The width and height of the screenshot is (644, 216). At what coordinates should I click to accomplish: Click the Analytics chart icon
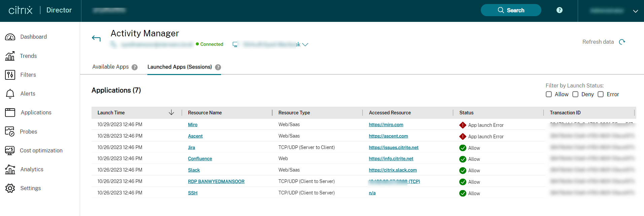(10, 170)
